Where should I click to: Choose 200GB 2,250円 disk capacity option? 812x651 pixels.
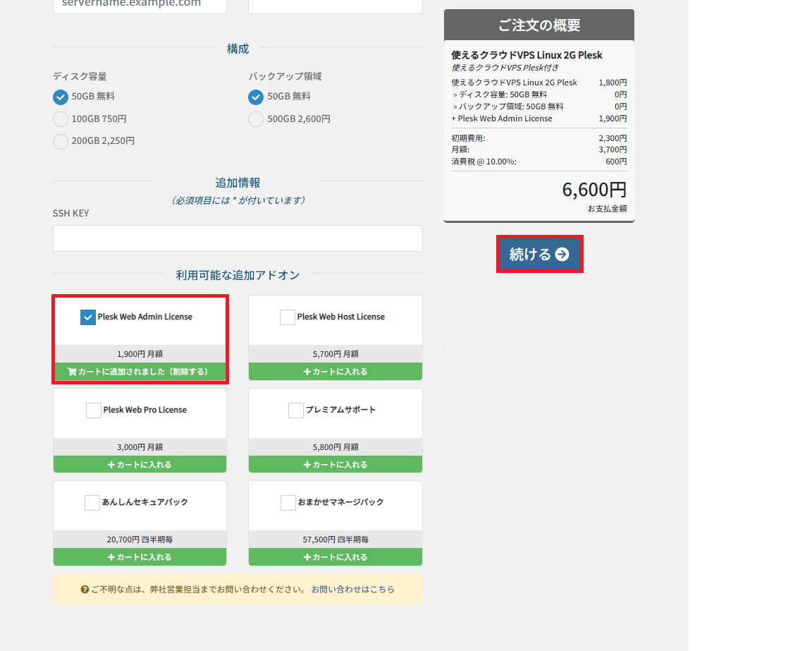(61, 142)
